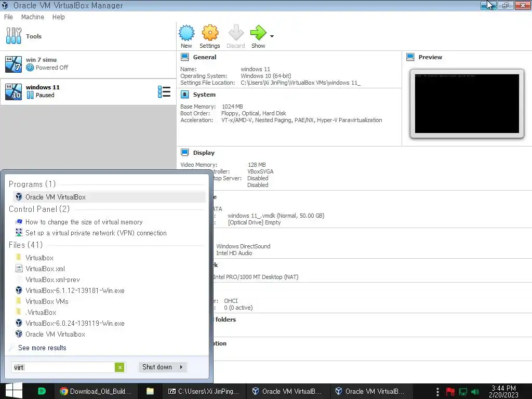Show hidden tray icons via three dots
The height and width of the screenshot is (399, 532).
pos(437,392)
